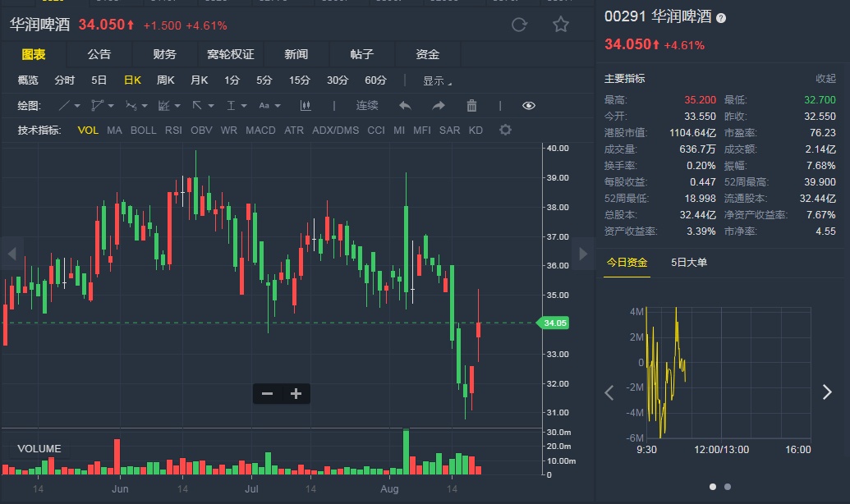This screenshot has height=504, width=850.
Task: Switch chart to 分时 view
Action: coord(65,80)
